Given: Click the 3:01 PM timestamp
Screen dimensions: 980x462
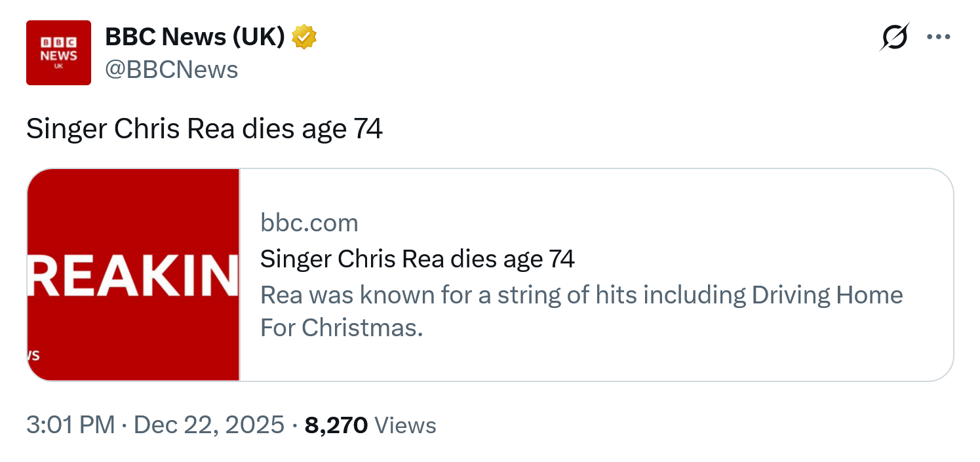Looking at the screenshot, I should click(70, 425).
